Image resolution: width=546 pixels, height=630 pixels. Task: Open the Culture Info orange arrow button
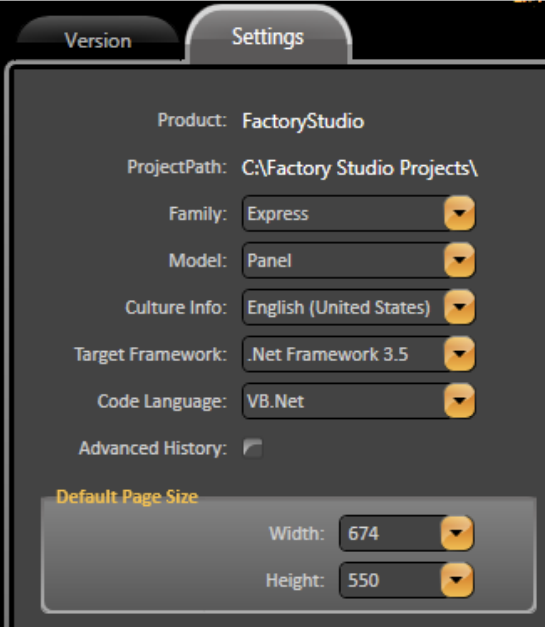pos(459,307)
